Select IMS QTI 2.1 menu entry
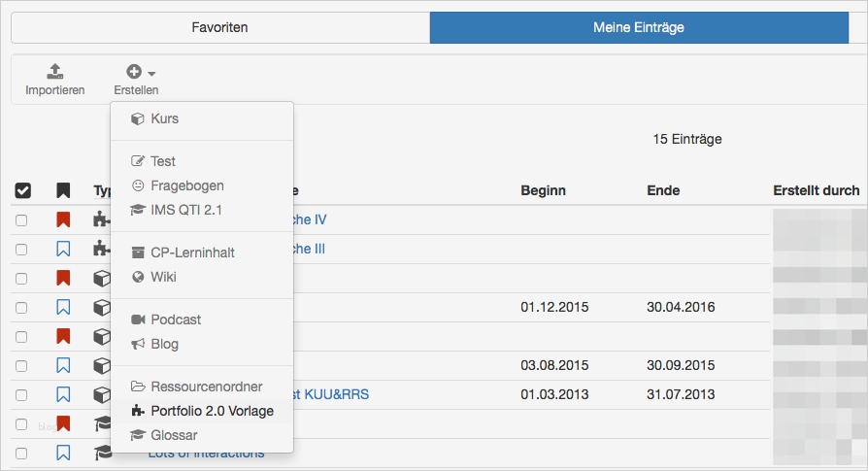The height and width of the screenshot is (471, 868). click(202, 210)
